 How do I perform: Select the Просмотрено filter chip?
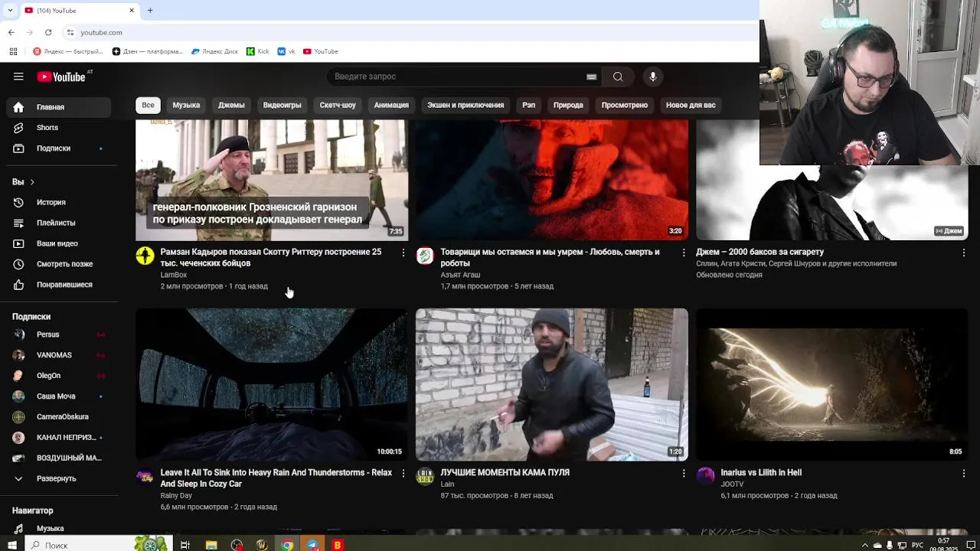625,105
